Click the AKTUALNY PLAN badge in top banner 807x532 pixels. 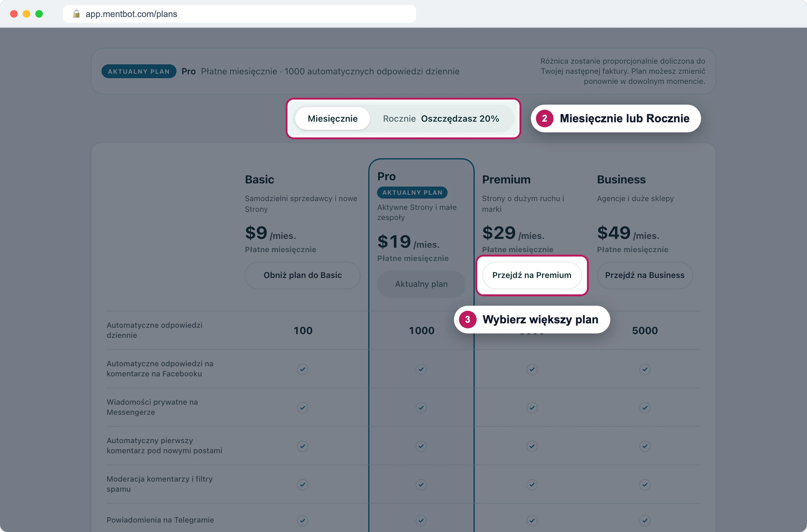(x=139, y=71)
